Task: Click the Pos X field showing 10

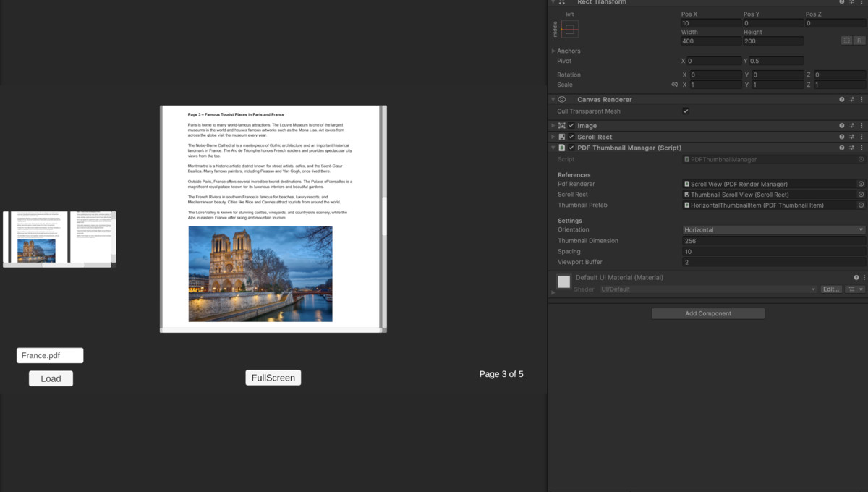Action: tap(711, 23)
